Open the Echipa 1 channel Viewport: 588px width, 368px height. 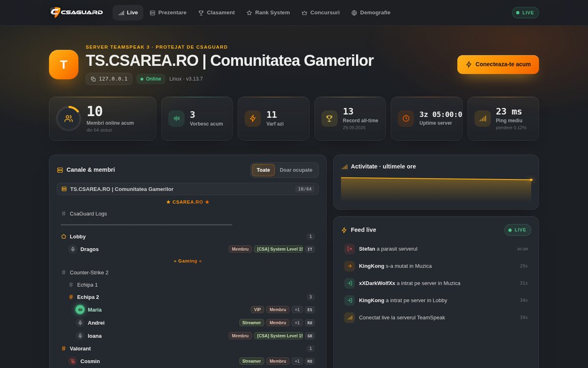click(191, 285)
